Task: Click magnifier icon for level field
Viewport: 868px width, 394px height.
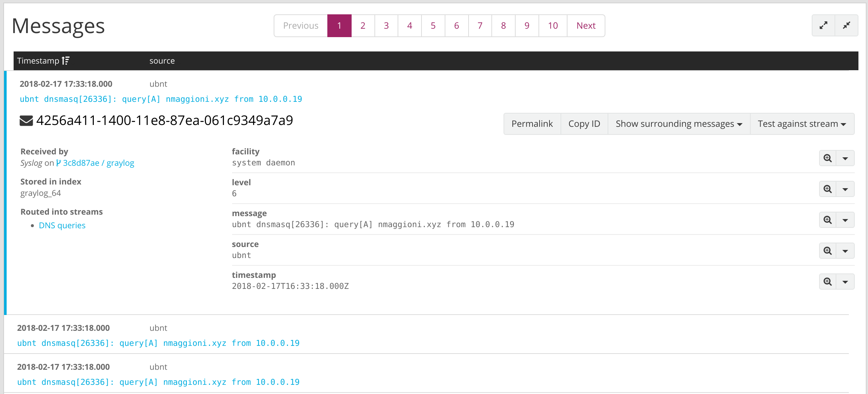Action: coord(828,189)
